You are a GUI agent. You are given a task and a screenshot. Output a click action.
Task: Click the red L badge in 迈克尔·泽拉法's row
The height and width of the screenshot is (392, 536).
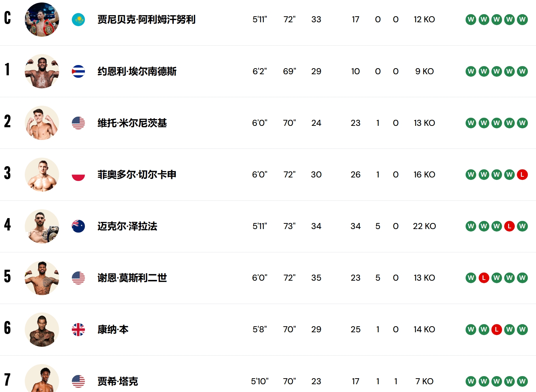pos(509,226)
